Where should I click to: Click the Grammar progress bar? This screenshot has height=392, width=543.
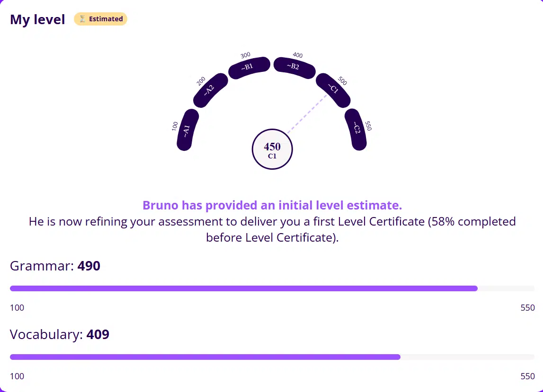point(272,288)
